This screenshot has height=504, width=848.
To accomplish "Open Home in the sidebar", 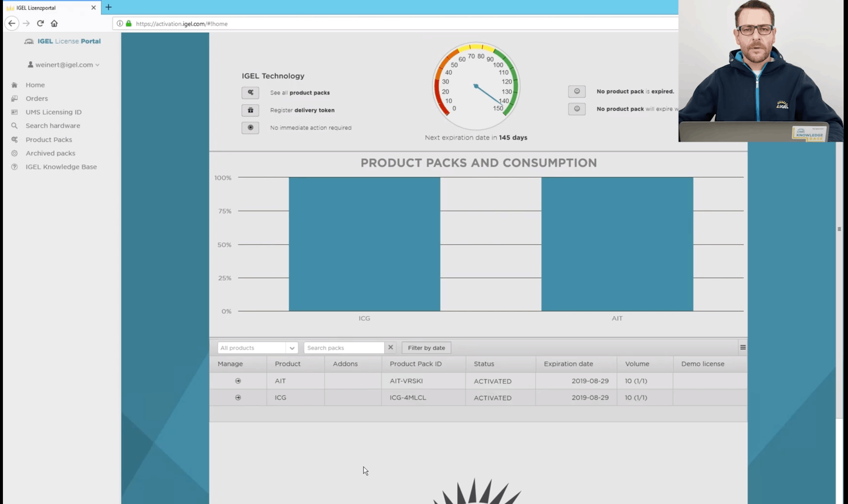I will tap(35, 85).
